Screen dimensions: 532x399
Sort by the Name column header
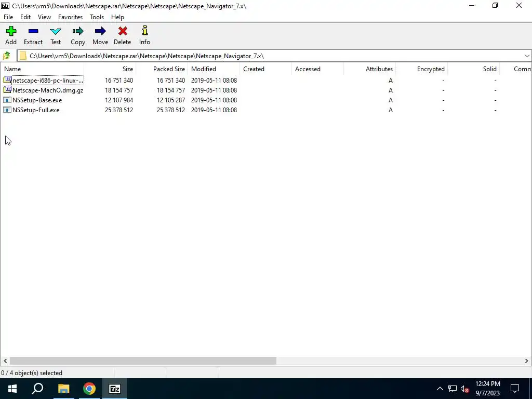click(42, 69)
